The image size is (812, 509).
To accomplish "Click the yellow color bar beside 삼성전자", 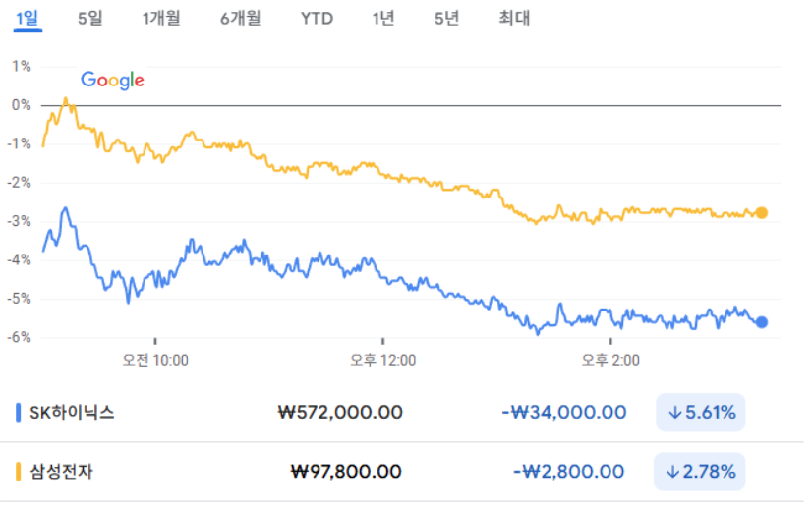I will 19,472.
